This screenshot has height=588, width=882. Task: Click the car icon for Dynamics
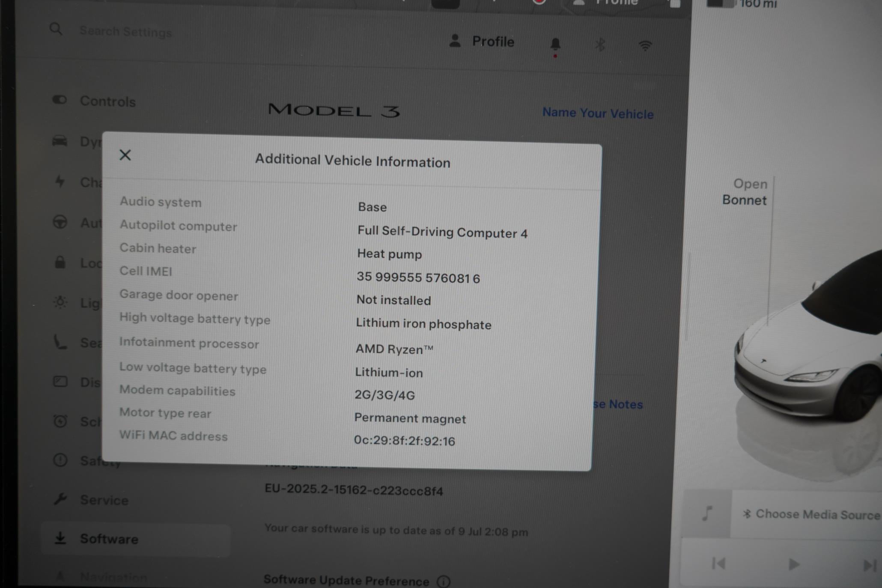[60, 141]
